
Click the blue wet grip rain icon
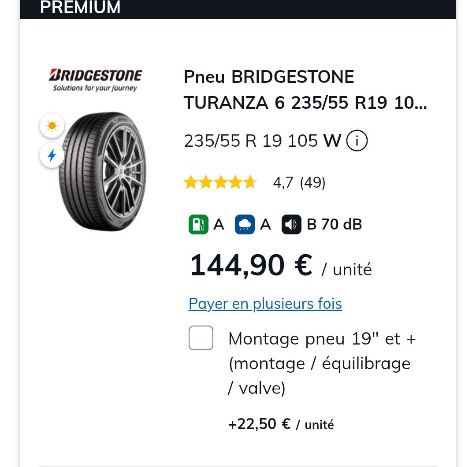(245, 225)
